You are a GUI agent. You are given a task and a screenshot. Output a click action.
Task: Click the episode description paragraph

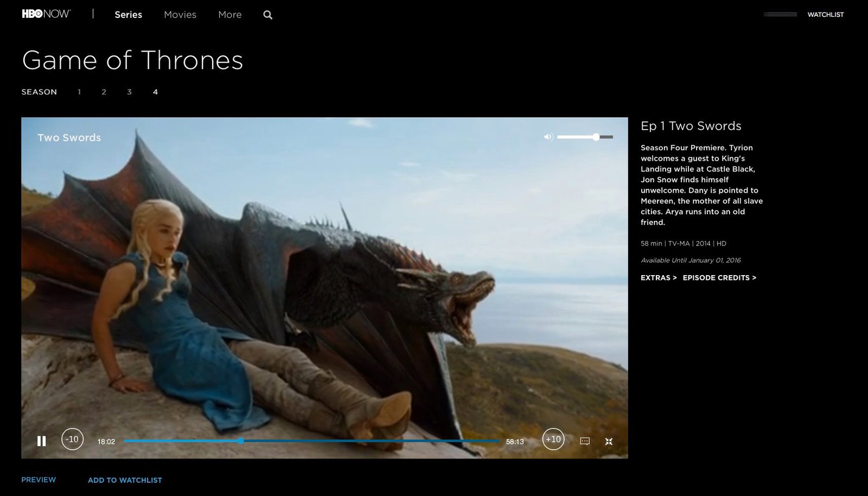(x=702, y=185)
